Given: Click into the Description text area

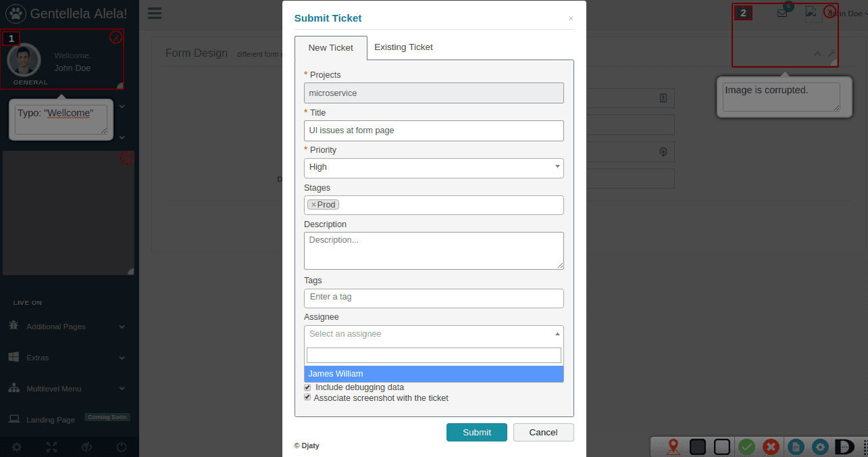Looking at the screenshot, I should click(x=434, y=251).
